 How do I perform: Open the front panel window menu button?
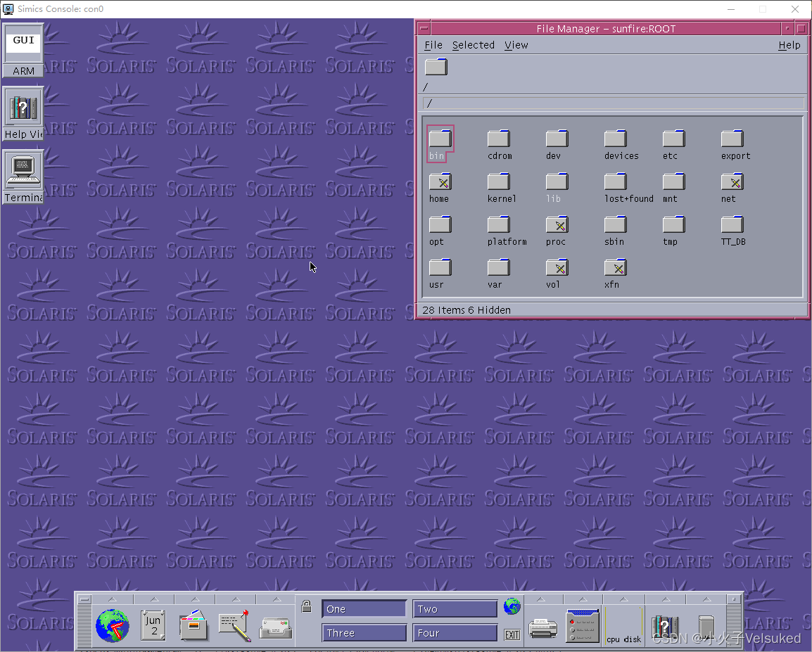[85, 599]
